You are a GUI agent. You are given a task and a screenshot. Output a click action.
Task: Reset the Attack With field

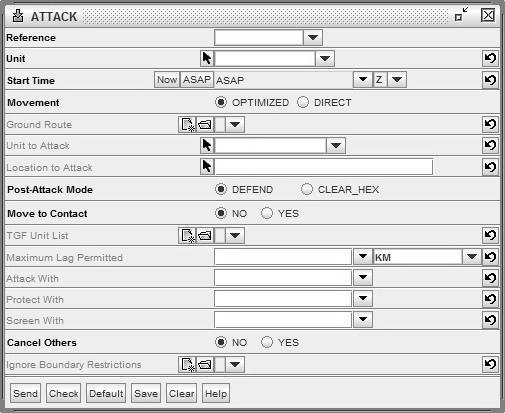pos(490,278)
